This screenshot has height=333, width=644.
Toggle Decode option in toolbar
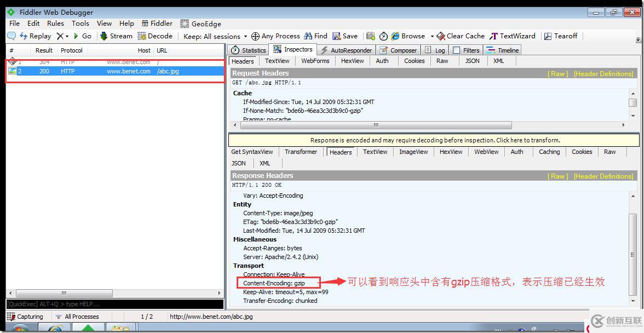click(x=156, y=36)
